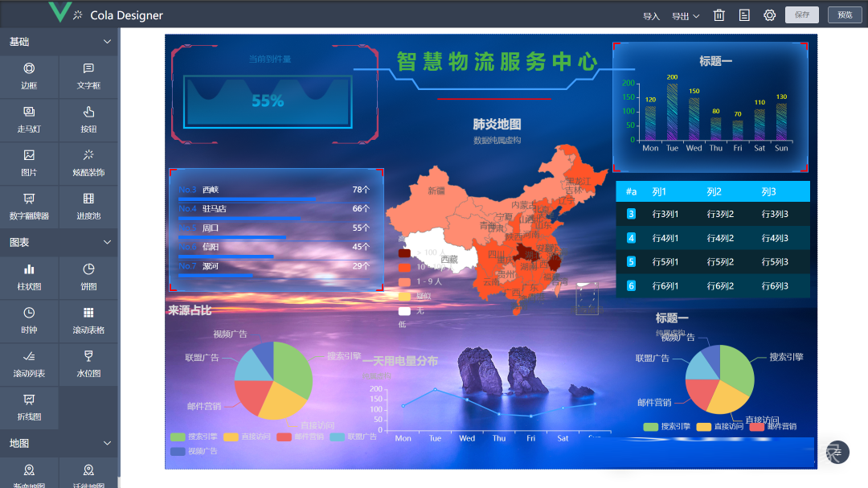This screenshot has width=868, height=488.
Task: Click the 智慧物流服务中心 title
Action: point(497,61)
